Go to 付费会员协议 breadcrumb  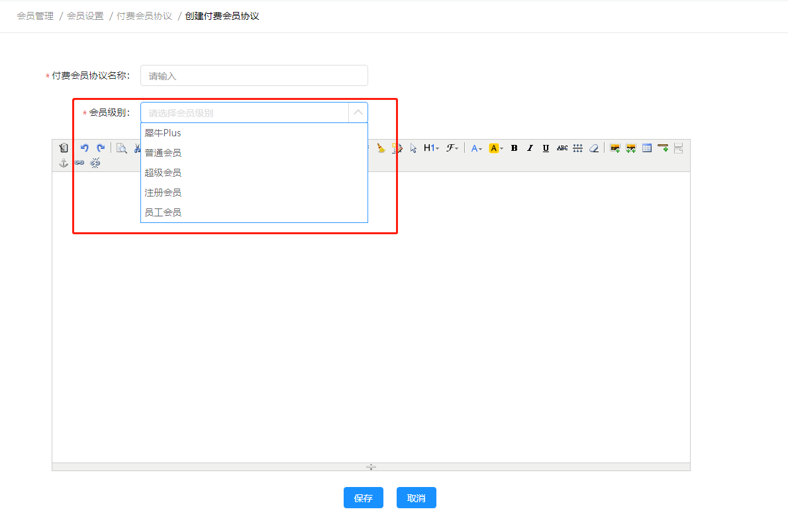pos(144,16)
